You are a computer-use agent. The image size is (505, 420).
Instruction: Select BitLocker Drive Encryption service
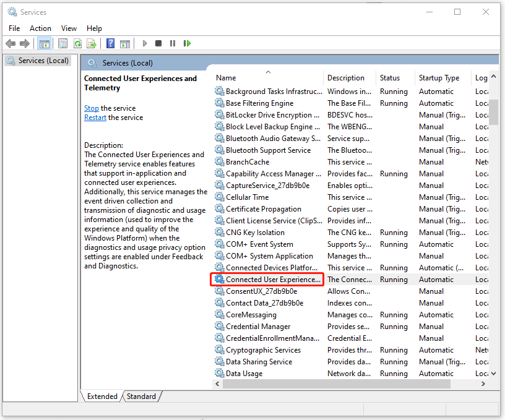(x=351, y=115)
